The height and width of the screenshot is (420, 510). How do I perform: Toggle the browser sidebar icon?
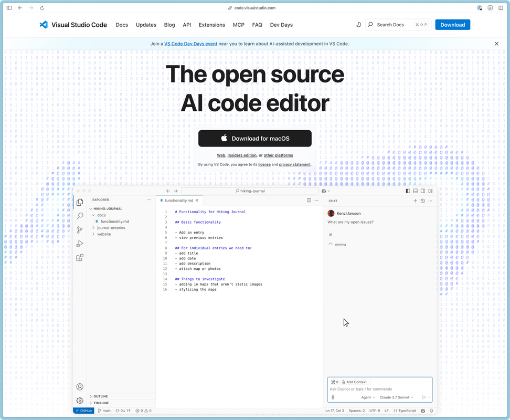tap(9, 8)
